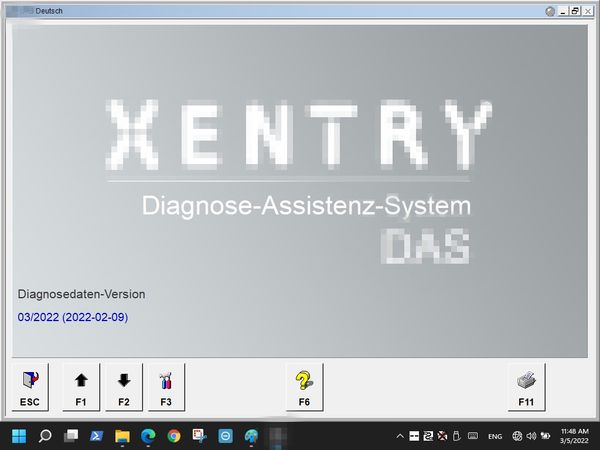Viewport: 600px width, 450px height.
Task: Click the USB device tray icon
Action: click(456, 436)
